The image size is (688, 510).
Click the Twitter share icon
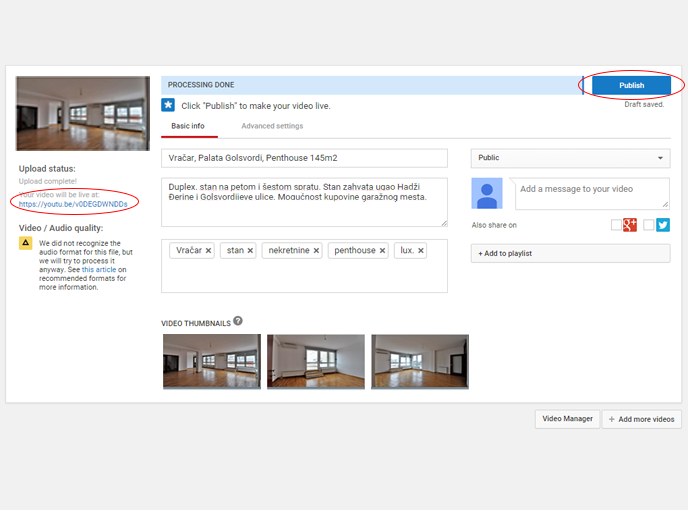pos(663,225)
